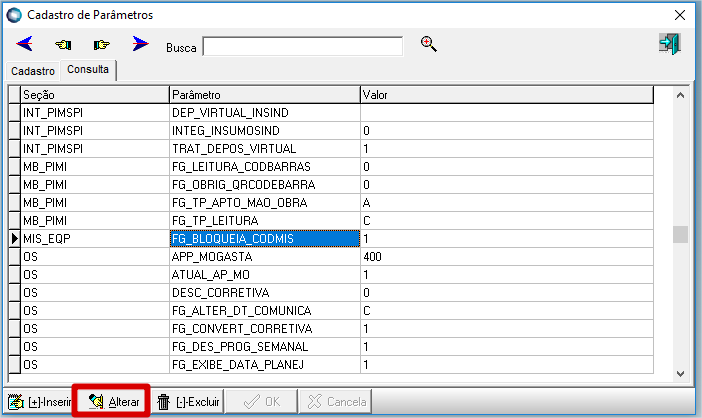
Task: Select the APP_MOGASTA parameter cell
Action: coord(265,257)
